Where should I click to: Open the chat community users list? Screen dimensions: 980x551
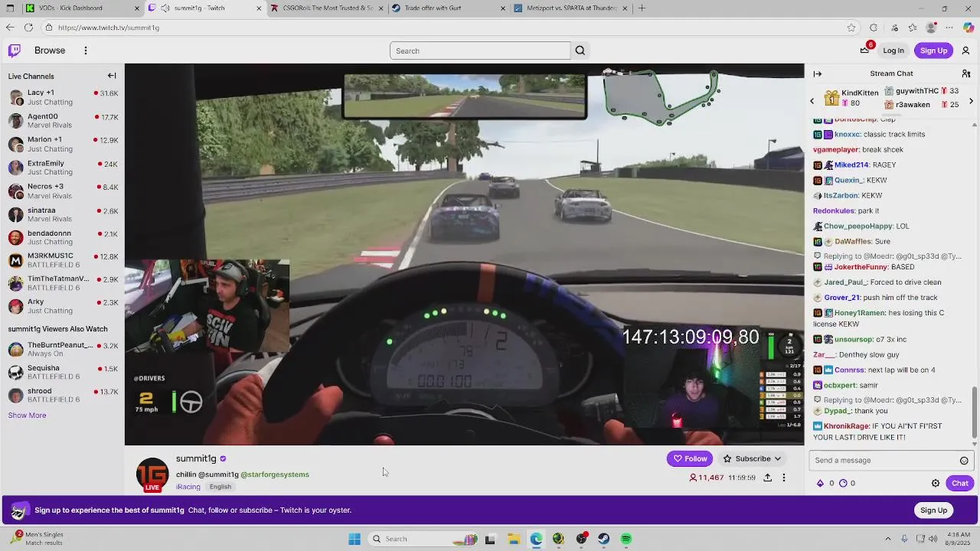point(966,73)
